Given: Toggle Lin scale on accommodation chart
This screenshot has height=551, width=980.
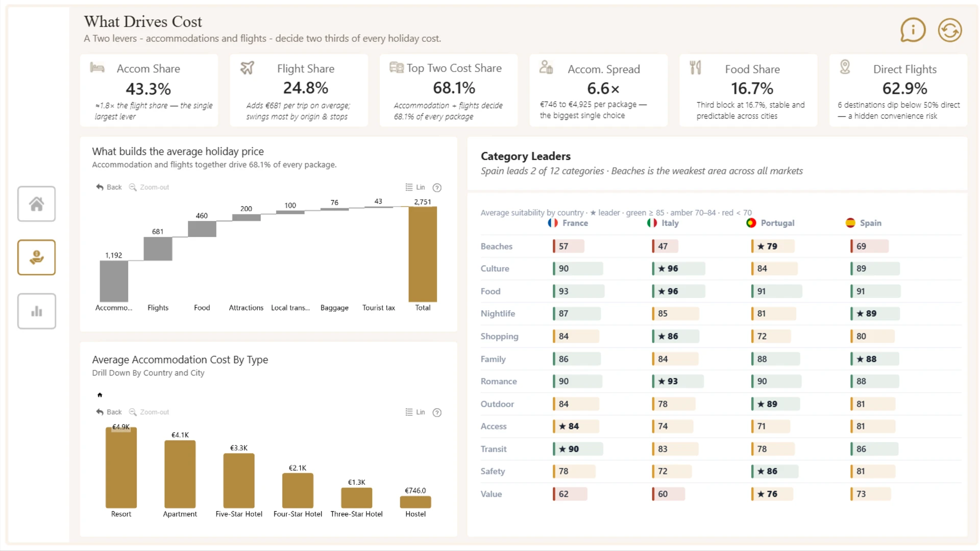Looking at the screenshot, I should [x=415, y=412].
